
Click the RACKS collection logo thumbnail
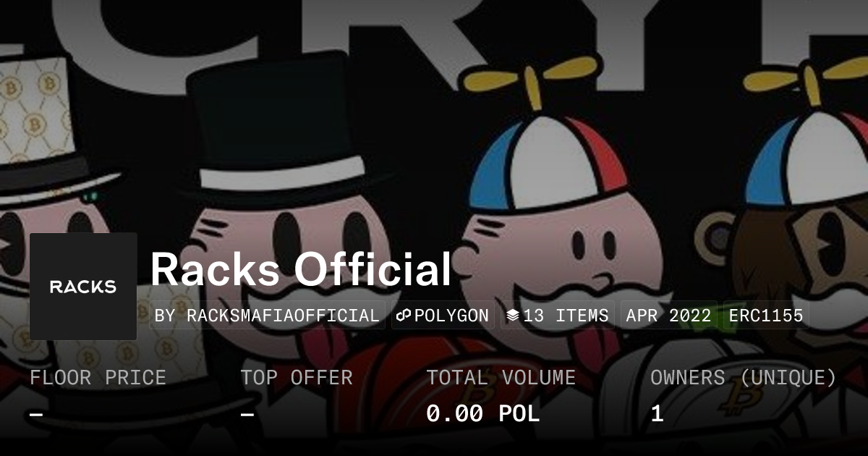(83, 286)
